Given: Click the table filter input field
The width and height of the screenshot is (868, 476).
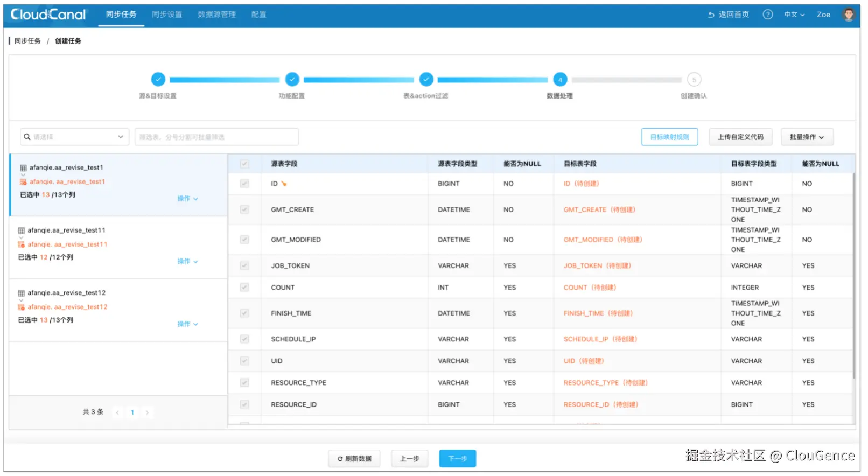Looking at the screenshot, I should 216,137.
